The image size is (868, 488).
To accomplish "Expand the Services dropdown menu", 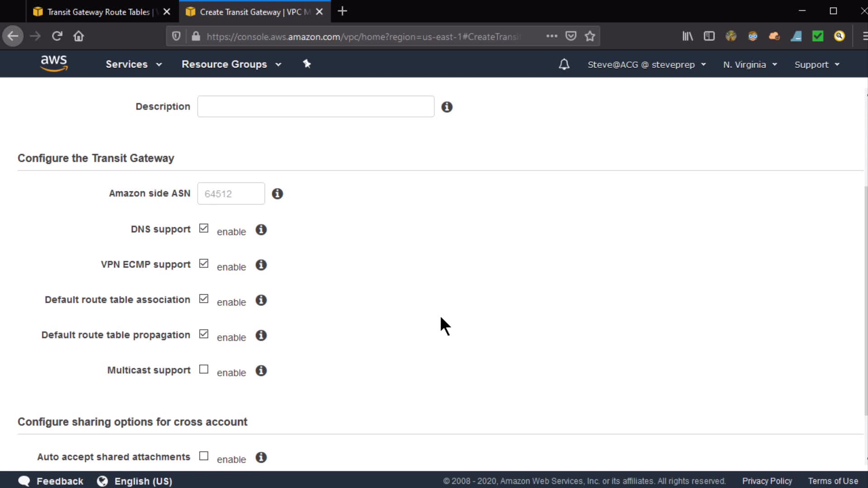I will [x=133, y=64].
